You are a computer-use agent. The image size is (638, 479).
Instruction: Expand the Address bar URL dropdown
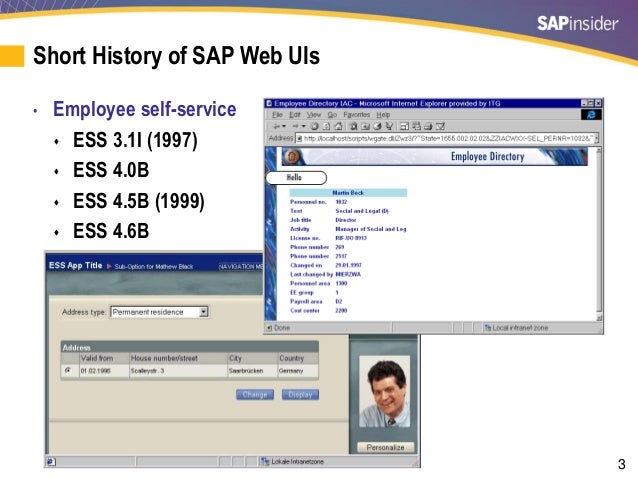pos(596,138)
